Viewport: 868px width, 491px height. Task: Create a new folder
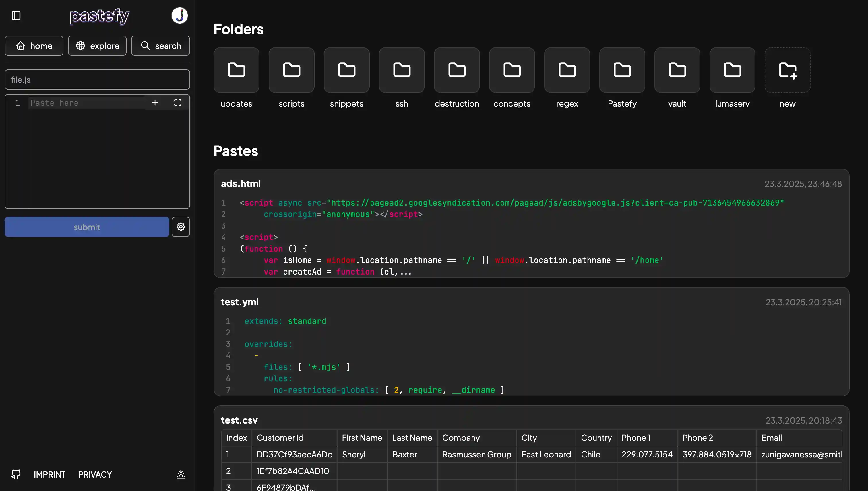[x=787, y=70]
